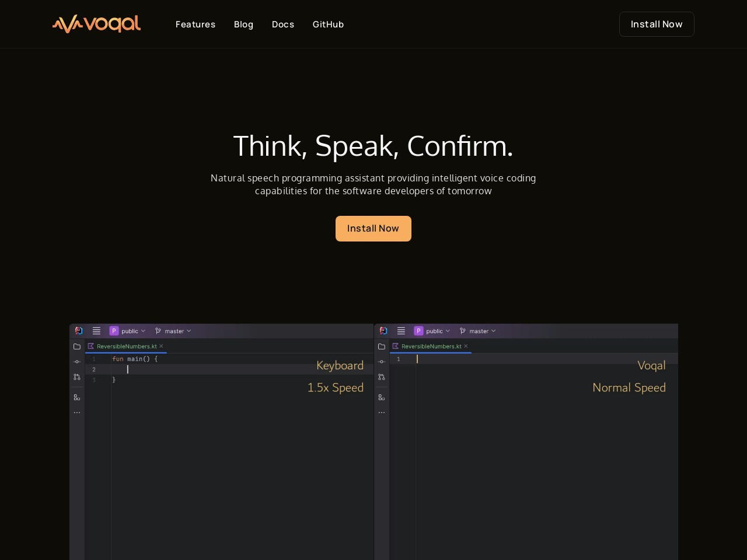Open Structure tool window in Keyboard IDE

click(77, 397)
